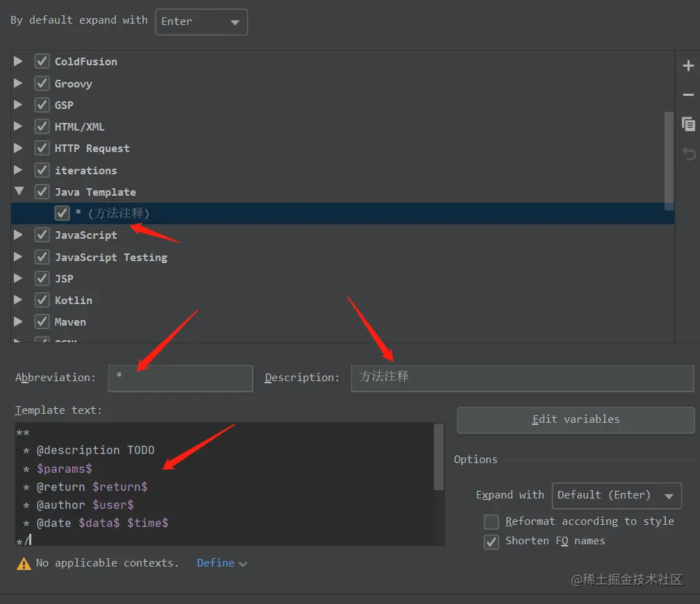The image size is (700, 604).
Task: Click the Template text editor scrollbar
Action: tap(439, 456)
